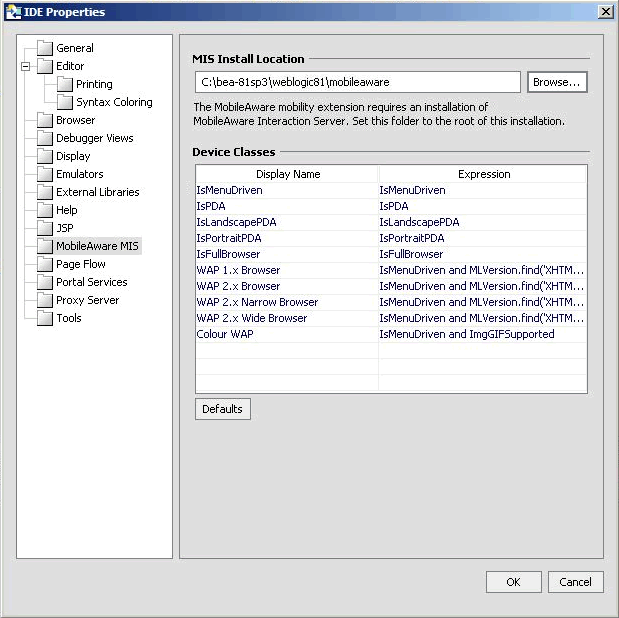The height and width of the screenshot is (618, 619).
Task: Select WAP 1.x Browser row name
Action: point(287,270)
